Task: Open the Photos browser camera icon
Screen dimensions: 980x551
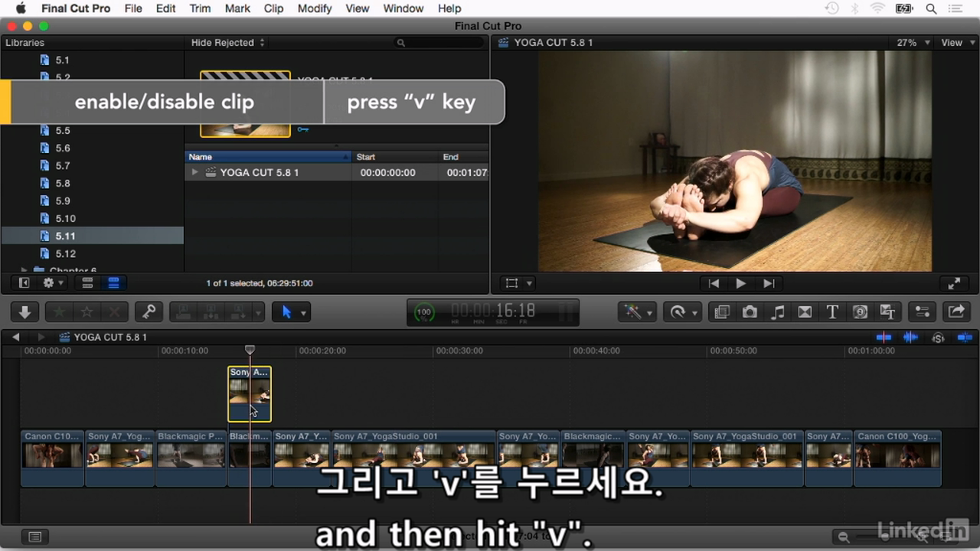Action: click(x=750, y=312)
